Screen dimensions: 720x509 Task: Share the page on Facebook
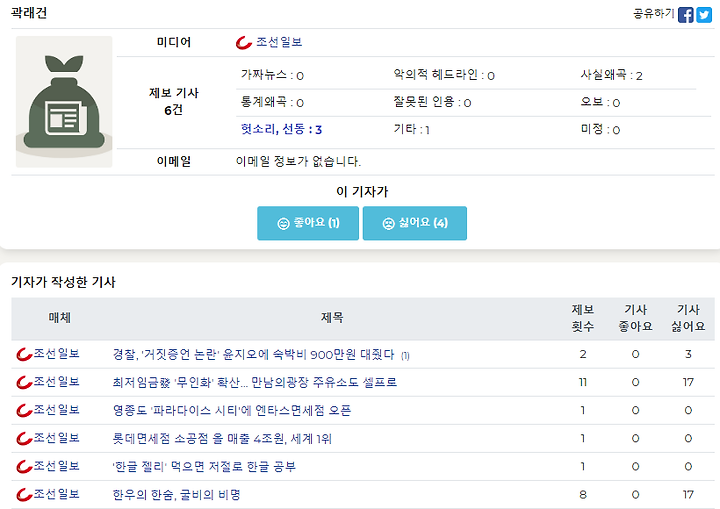pos(686,15)
